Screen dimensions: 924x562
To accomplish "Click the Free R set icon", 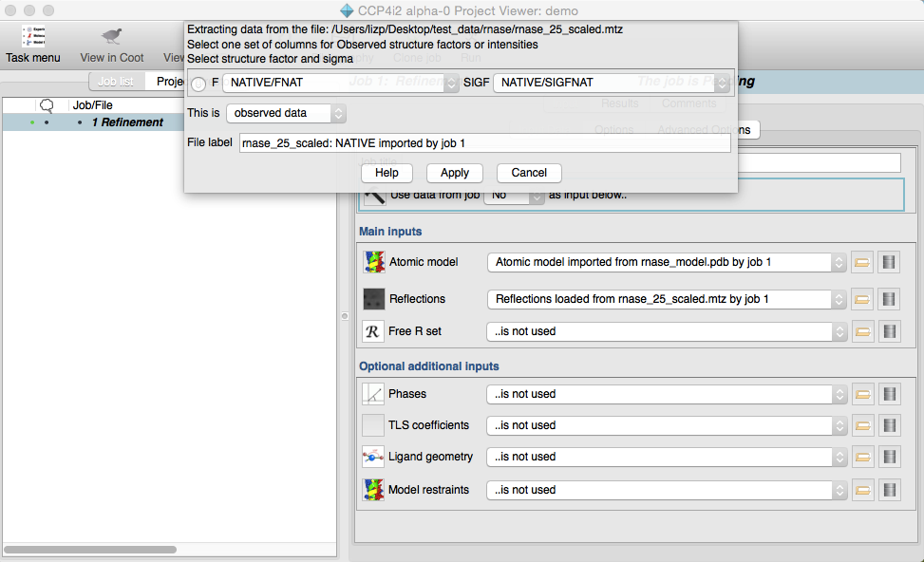I will [373, 331].
